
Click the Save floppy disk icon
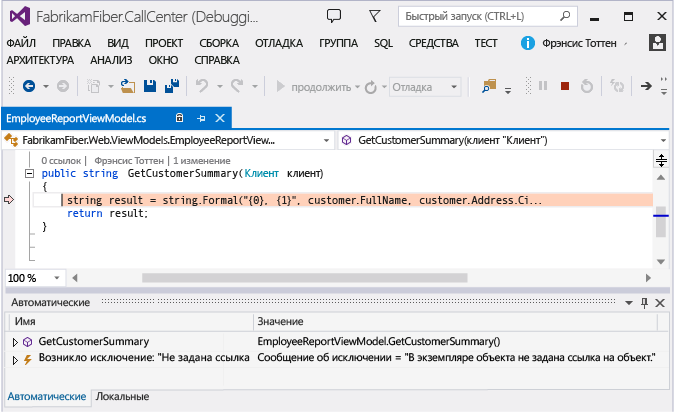150,86
